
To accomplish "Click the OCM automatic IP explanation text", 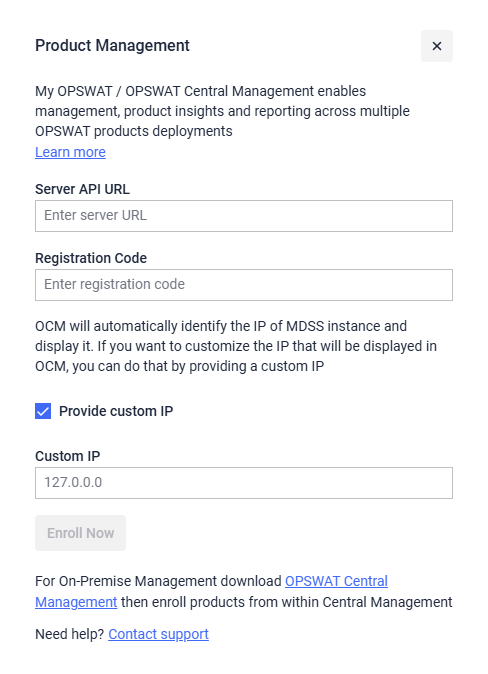I will tap(236, 346).
